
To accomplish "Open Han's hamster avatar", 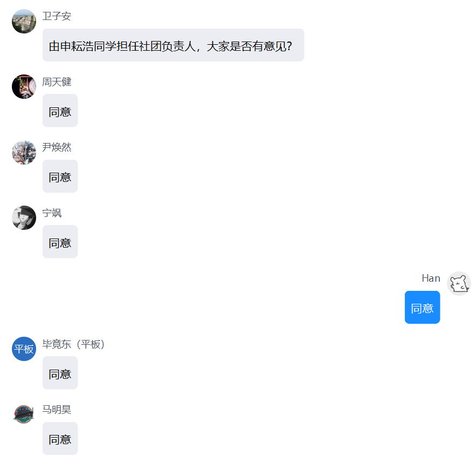I will (459, 283).
